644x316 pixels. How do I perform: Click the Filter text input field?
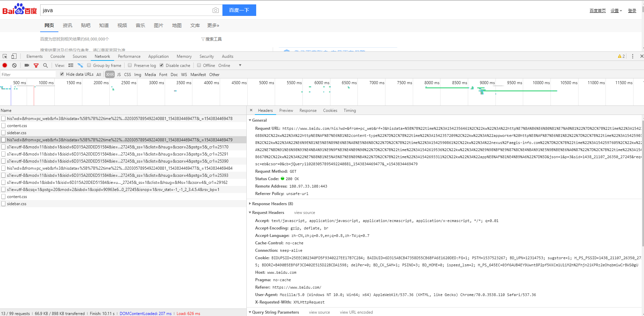tap(28, 74)
